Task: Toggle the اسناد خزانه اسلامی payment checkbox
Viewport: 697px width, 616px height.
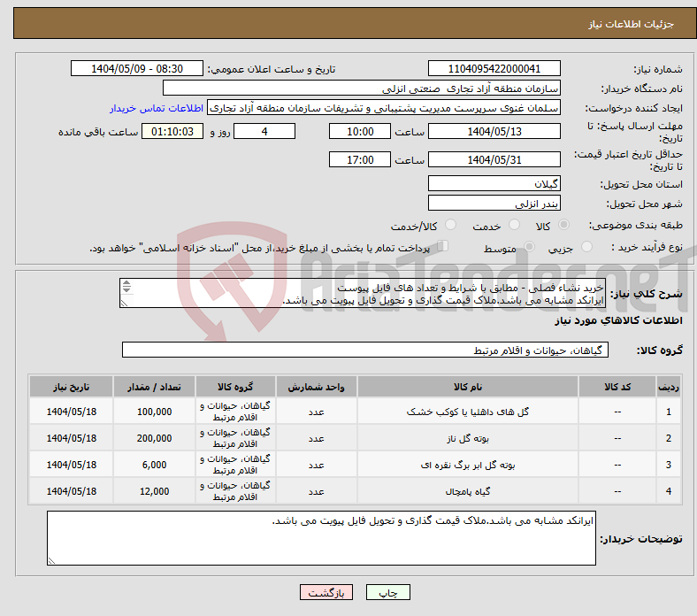Action: click(444, 248)
